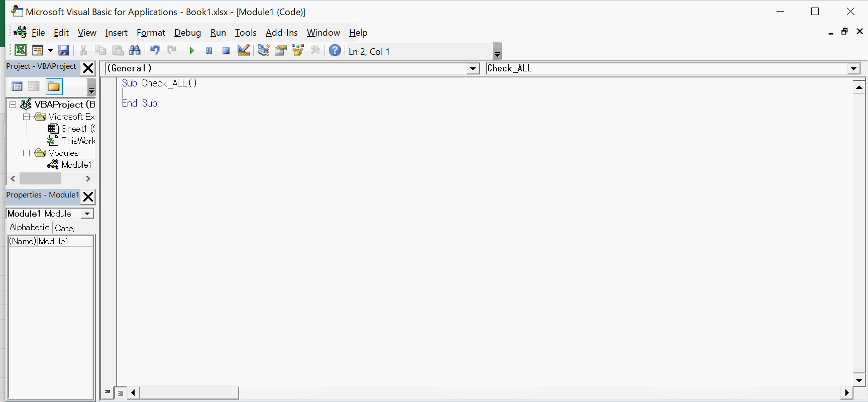The height and width of the screenshot is (402, 868).
Task: Open the View menu
Action: coord(87,33)
